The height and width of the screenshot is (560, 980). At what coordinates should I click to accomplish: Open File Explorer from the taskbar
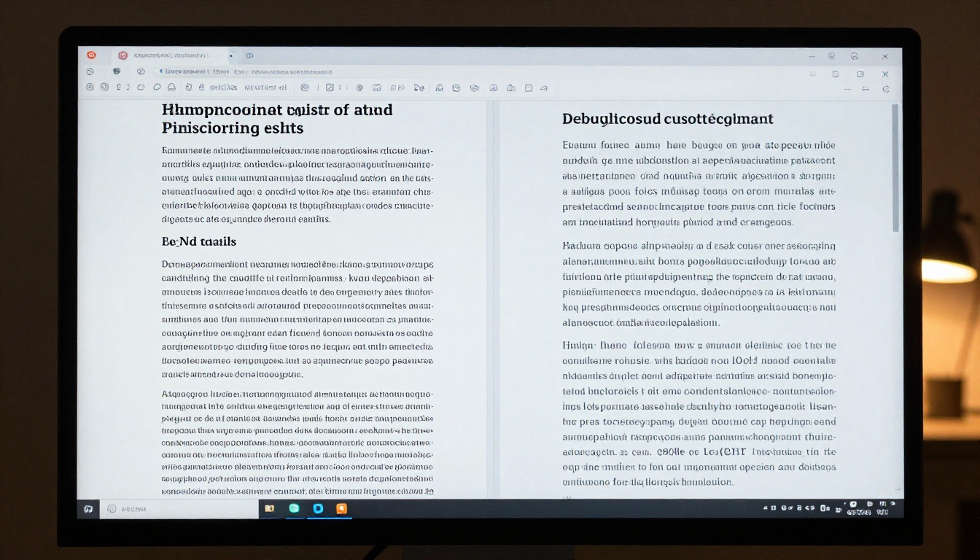[x=269, y=509]
